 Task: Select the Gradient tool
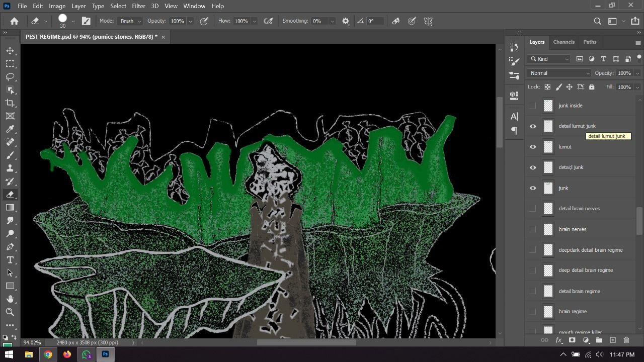10,208
